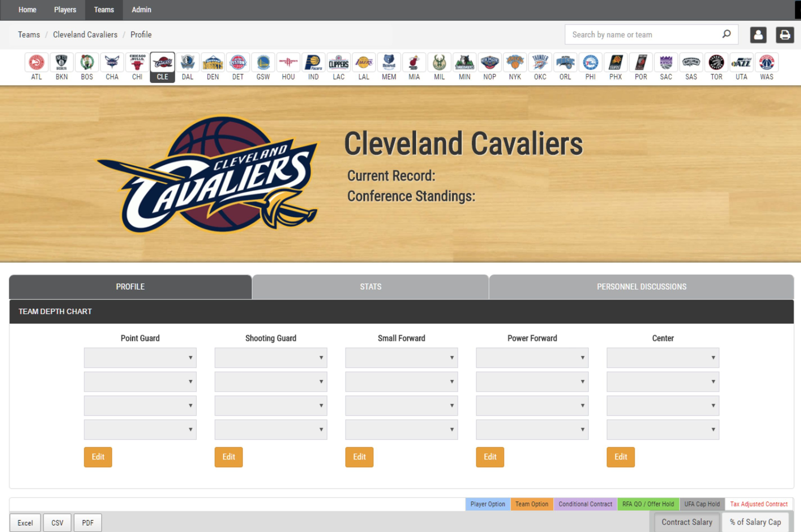Screen dimensions: 801x532
Task: Open fourth Small Forward dropdown
Action: pyautogui.click(x=402, y=429)
